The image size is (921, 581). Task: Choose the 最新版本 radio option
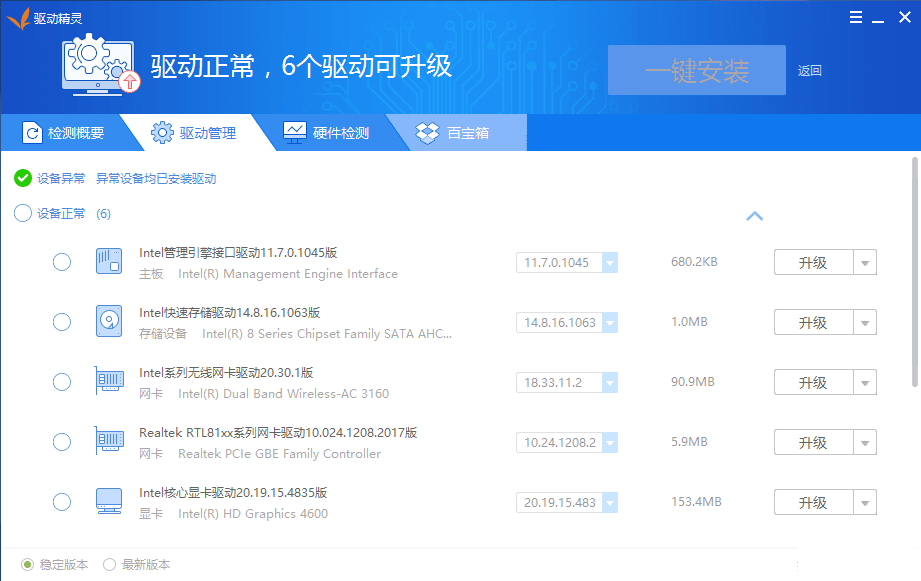click(109, 565)
